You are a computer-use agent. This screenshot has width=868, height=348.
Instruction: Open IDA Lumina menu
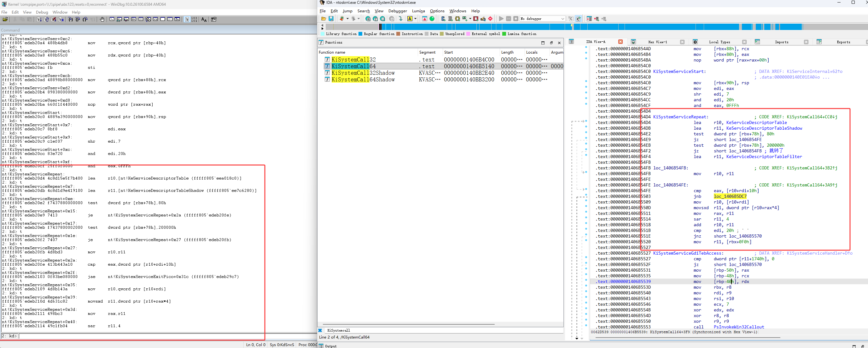418,11
